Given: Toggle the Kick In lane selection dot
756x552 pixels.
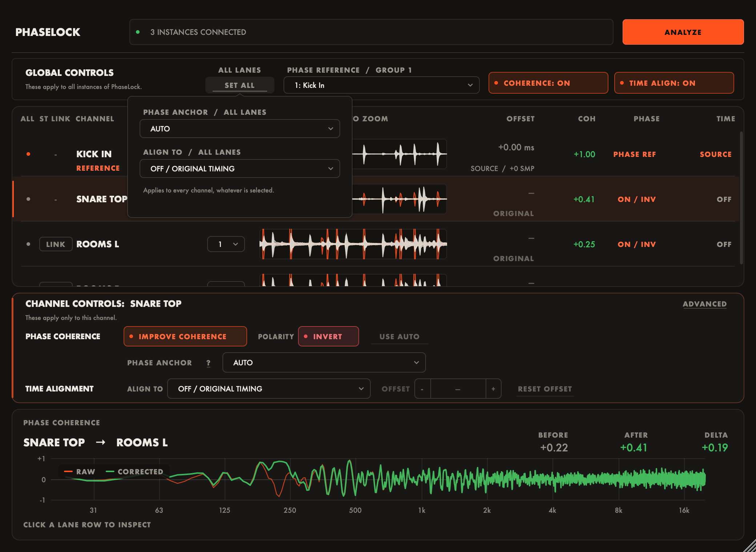Looking at the screenshot, I should (28, 154).
